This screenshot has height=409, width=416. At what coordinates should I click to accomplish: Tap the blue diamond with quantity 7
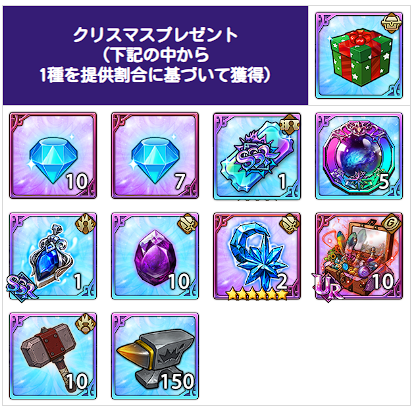155,155
